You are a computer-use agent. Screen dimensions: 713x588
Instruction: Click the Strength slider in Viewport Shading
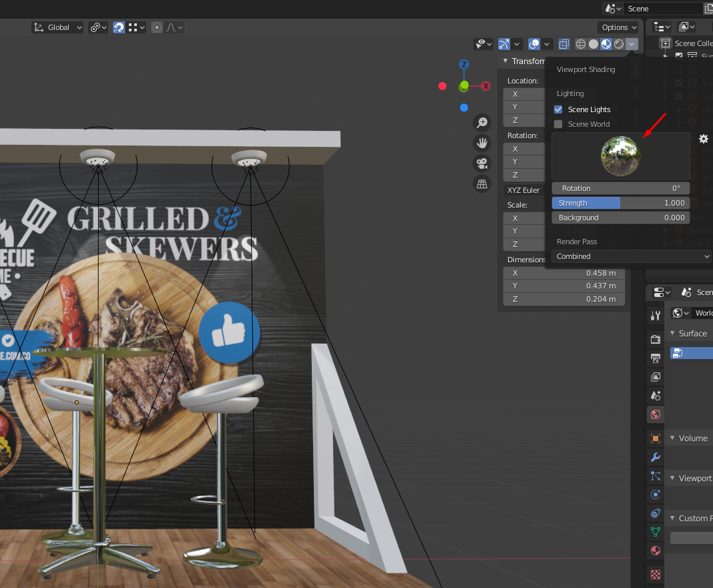(621, 203)
